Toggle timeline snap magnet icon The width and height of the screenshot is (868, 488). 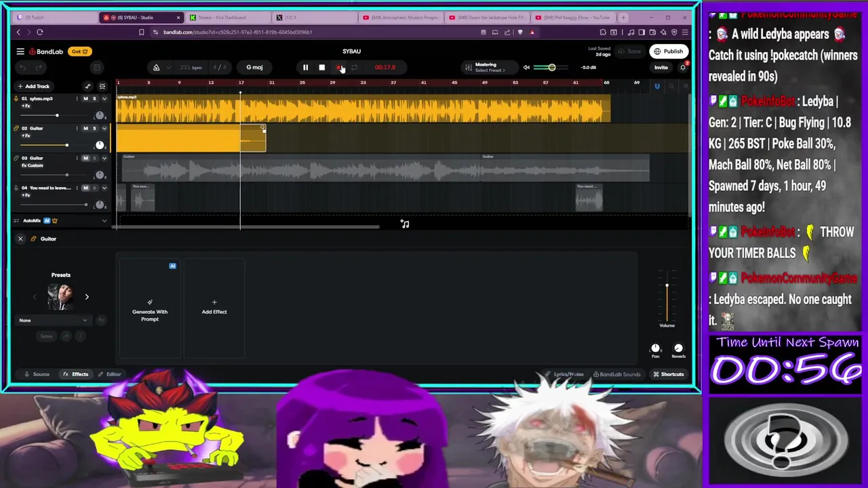click(x=656, y=86)
